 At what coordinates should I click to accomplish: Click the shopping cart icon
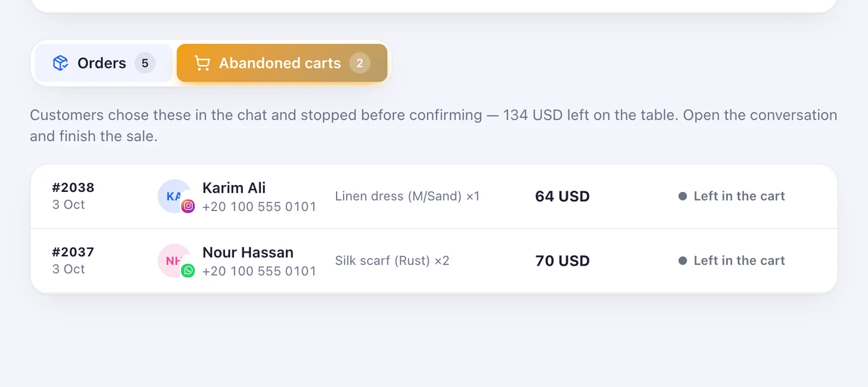[202, 63]
